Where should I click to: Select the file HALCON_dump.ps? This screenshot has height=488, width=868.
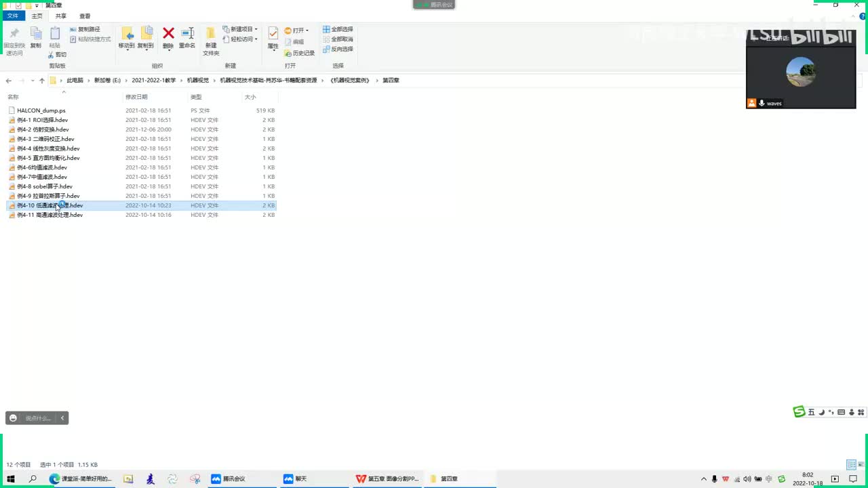pos(41,110)
